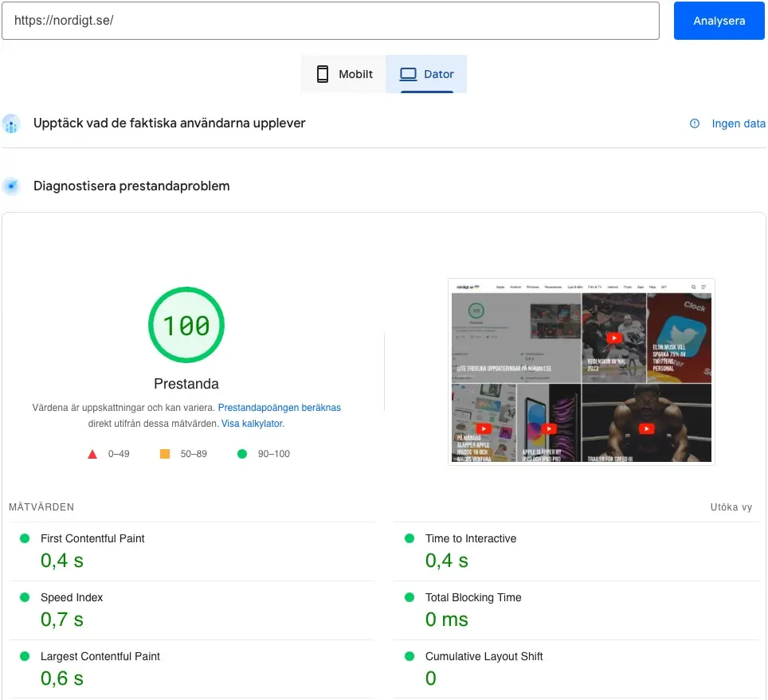Viewport: 768px width, 700px height.
Task: Click the URL input field
Action: point(330,21)
